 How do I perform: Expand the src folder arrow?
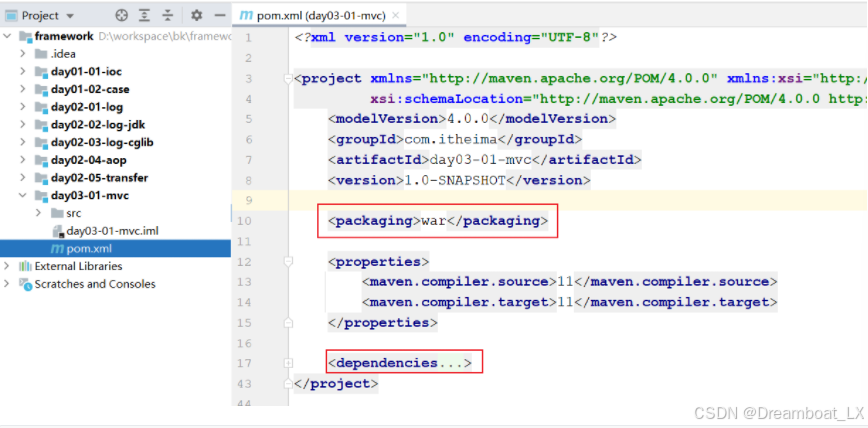click(38, 213)
